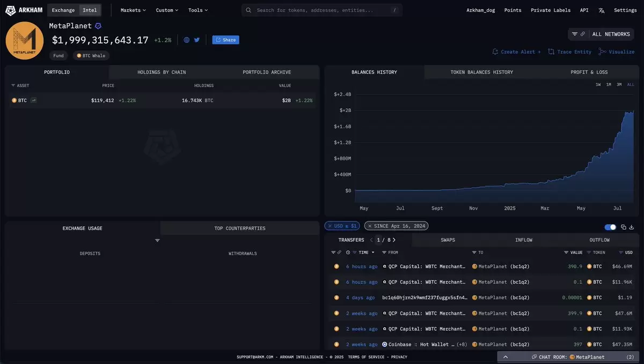Click the verified badge next to MetaPlanet
The width and height of the screenshot is (644, 364).
click(98, 26)
